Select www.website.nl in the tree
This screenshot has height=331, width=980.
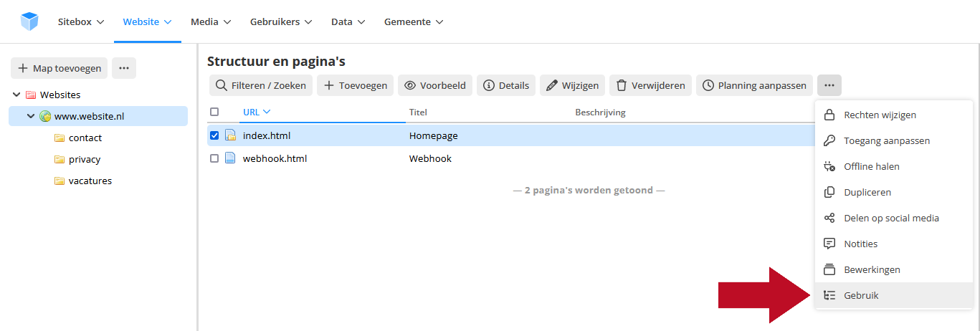coord(90,116)
